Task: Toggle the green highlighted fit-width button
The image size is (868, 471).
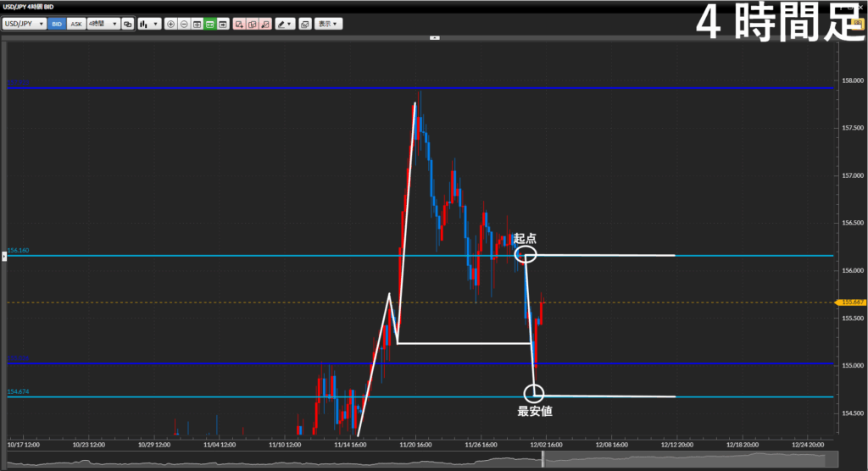Action: point(209,24)
